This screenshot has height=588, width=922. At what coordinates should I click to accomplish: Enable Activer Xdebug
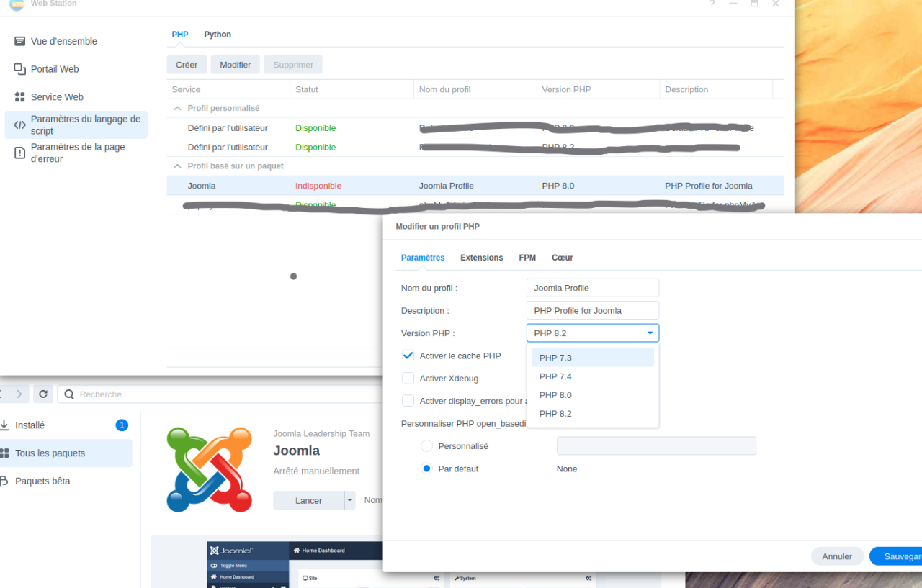(x=408, y=378)
